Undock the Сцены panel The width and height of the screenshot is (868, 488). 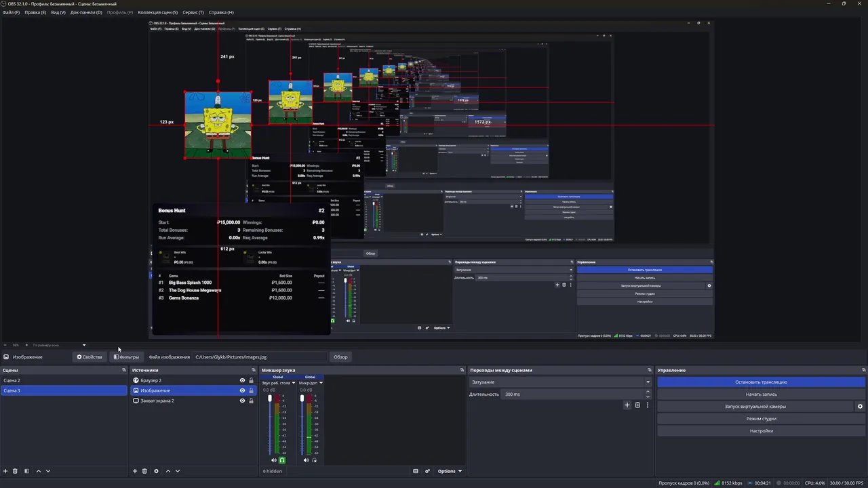pos(123,370)
